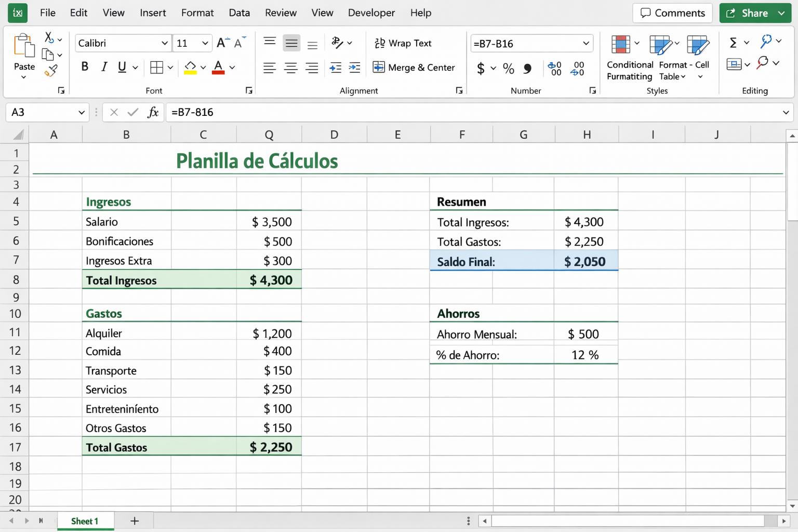Open the Borders icon in Font group
Viewport: 798px width, 532px height.
pyautogui.click(x=156, y=68)
